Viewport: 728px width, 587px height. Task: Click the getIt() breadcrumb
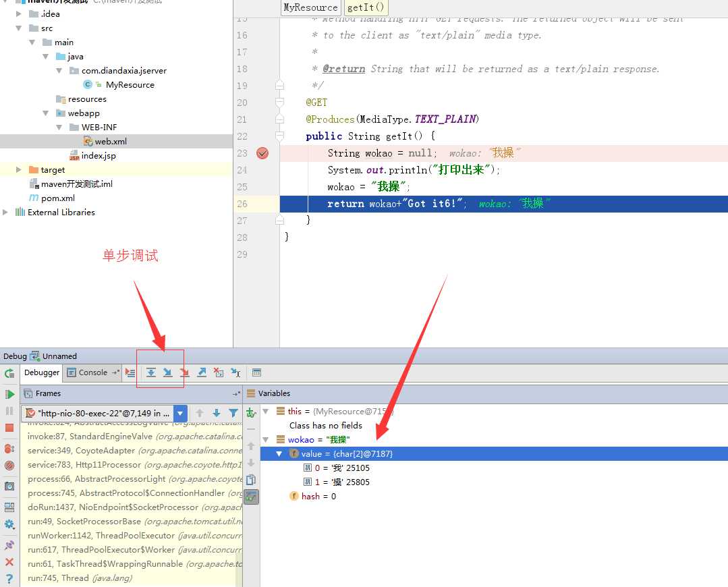tap(366, 7)
